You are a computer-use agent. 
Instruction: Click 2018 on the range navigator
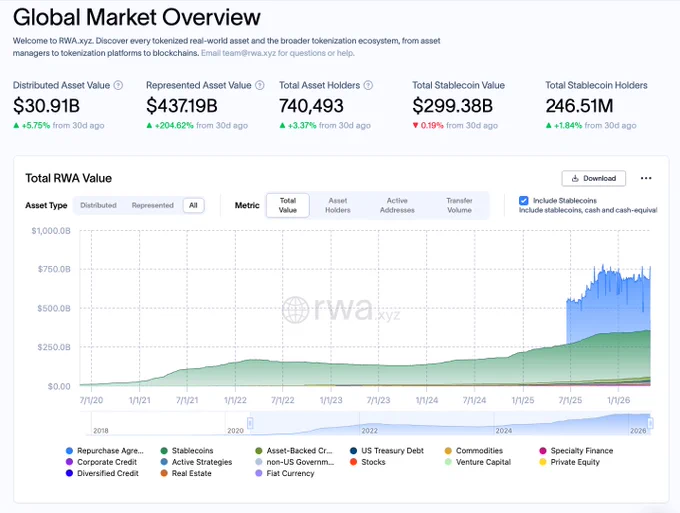click(x=101, y=431)
